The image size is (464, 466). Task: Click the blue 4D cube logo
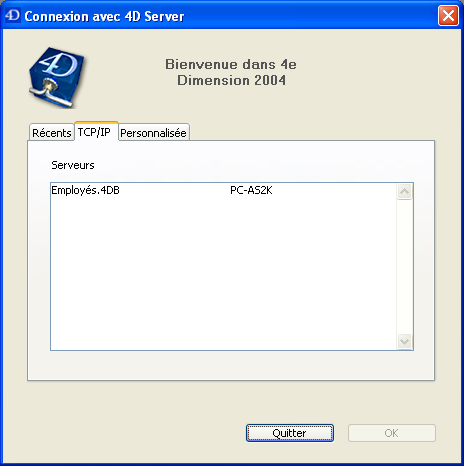coord(57,78)
